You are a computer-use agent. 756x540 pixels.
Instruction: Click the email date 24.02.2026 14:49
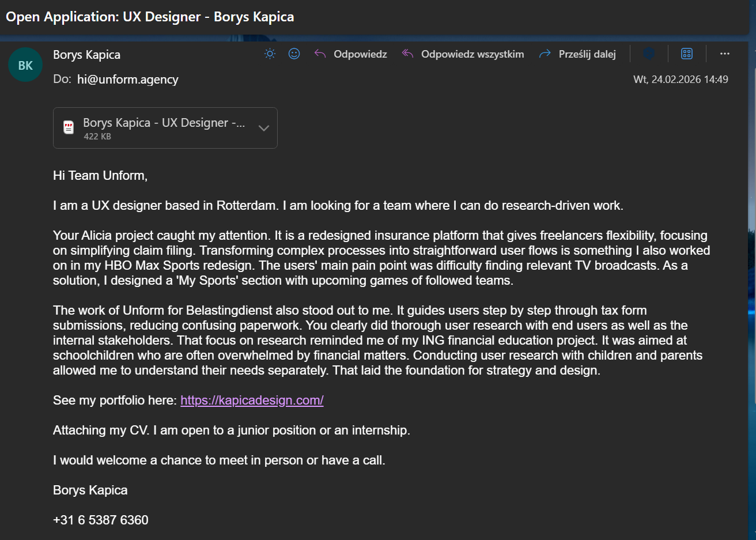[681, 80]
